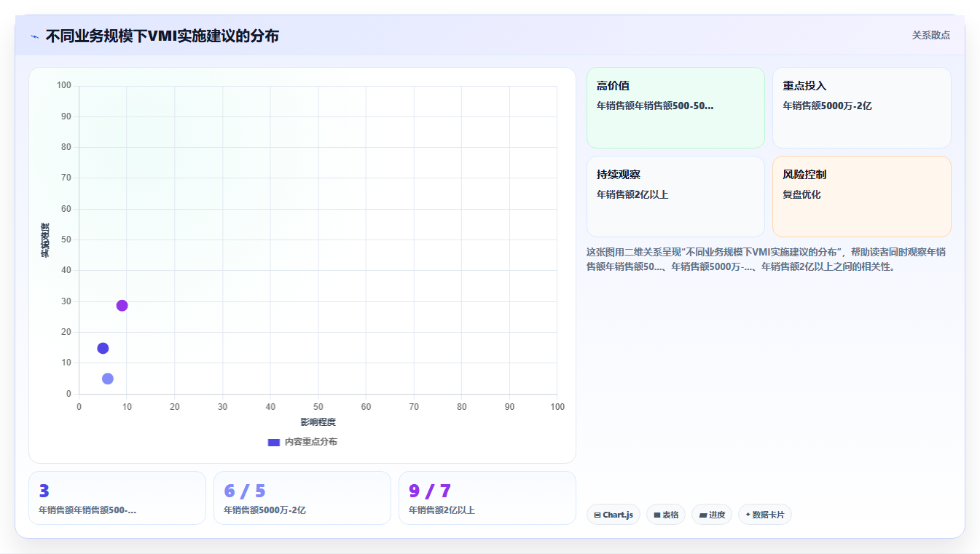980x554 pixels.
Task: Click the 影响程度 x-axis label
Action: pyautogui.click(x=318, y=422)
